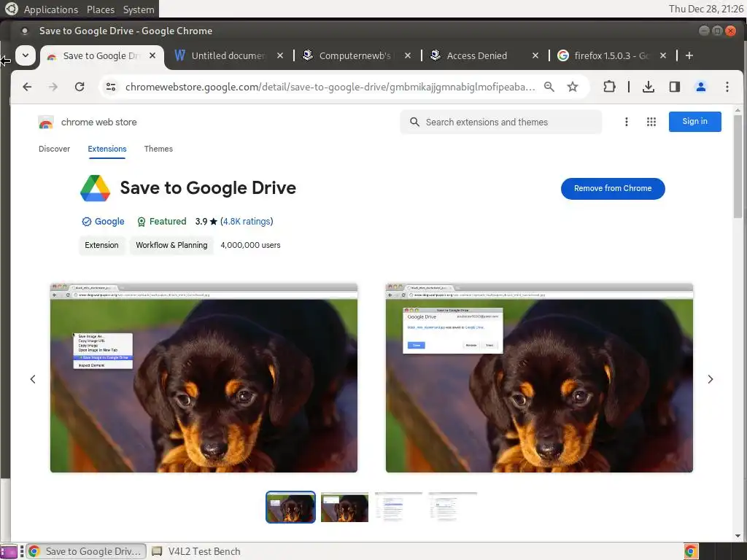This screenshot has height=560, width=747.
Task: Open the Chrome profile icon
Action: pos(701,87)
